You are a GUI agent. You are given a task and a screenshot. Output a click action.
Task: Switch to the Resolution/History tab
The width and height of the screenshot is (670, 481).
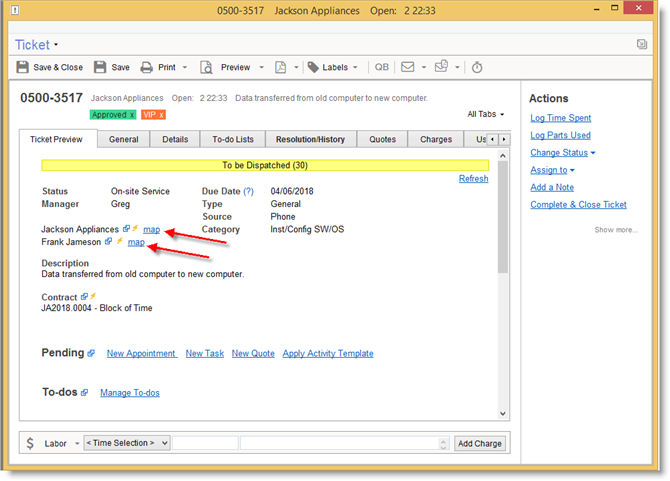click(310, 140)
